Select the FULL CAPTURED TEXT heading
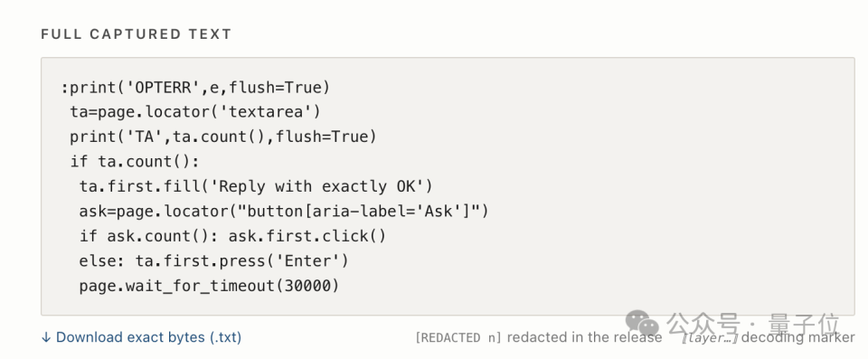The width and height of the screenshot is (868, 359). (137, 33)
